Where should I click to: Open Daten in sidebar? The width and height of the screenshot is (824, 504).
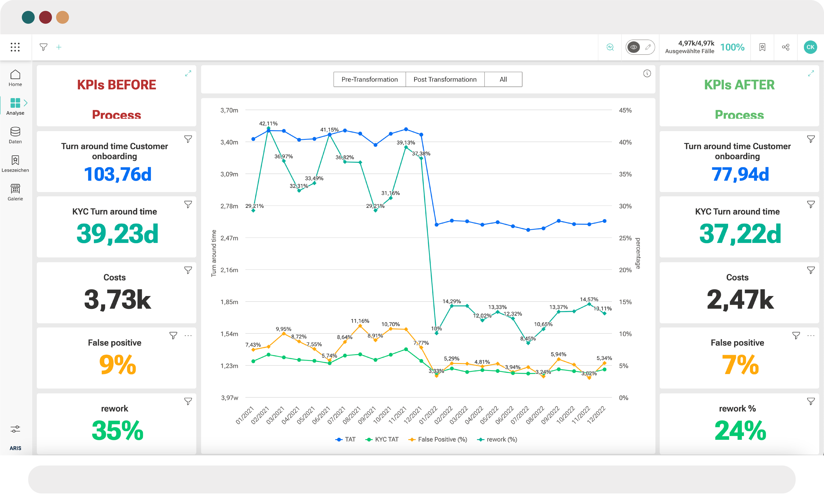pyautogui.click(x=15, y=135)
